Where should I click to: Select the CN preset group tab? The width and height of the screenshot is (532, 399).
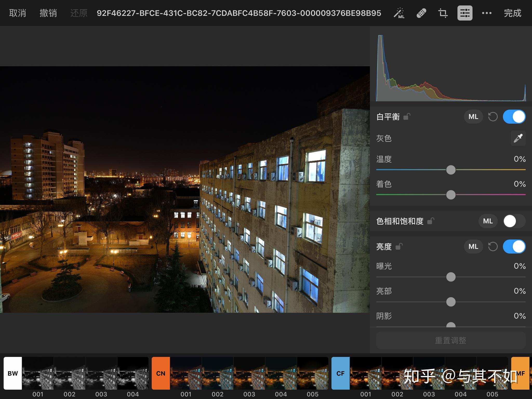(161, 373)
